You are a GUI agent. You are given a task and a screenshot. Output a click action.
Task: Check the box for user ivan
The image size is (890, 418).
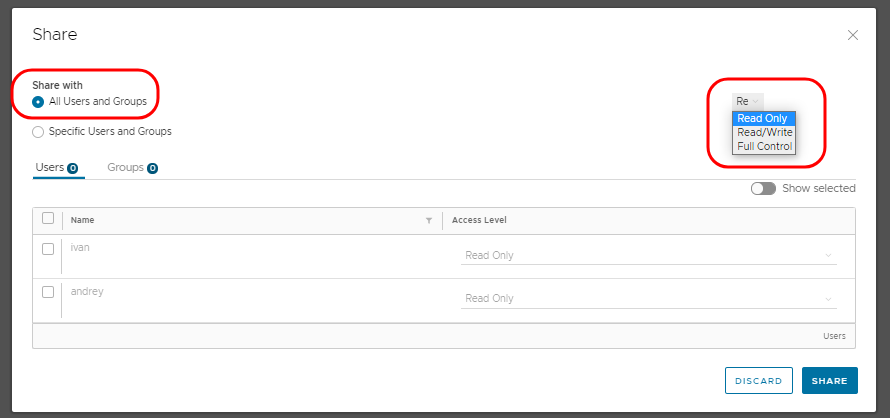48,249
